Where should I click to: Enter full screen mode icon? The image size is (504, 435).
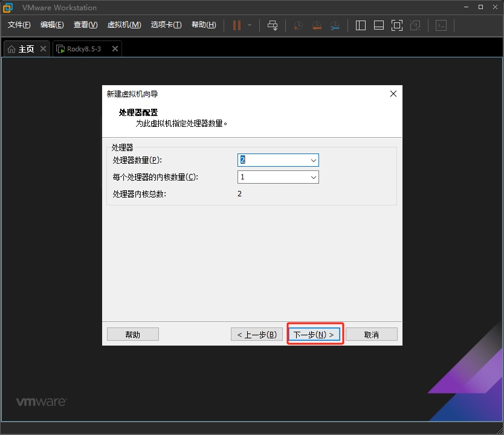(397, 25)
